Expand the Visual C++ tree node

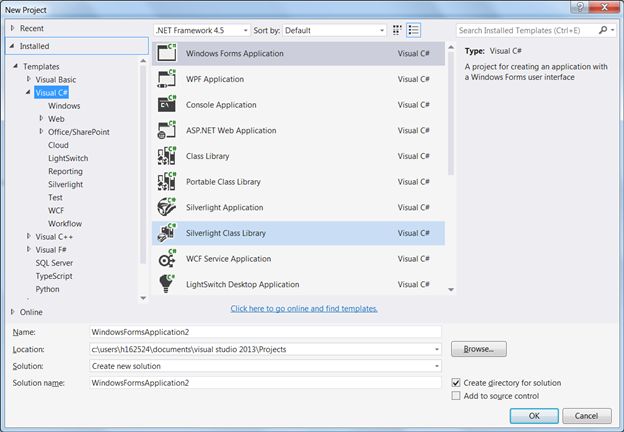coord(29,236)
